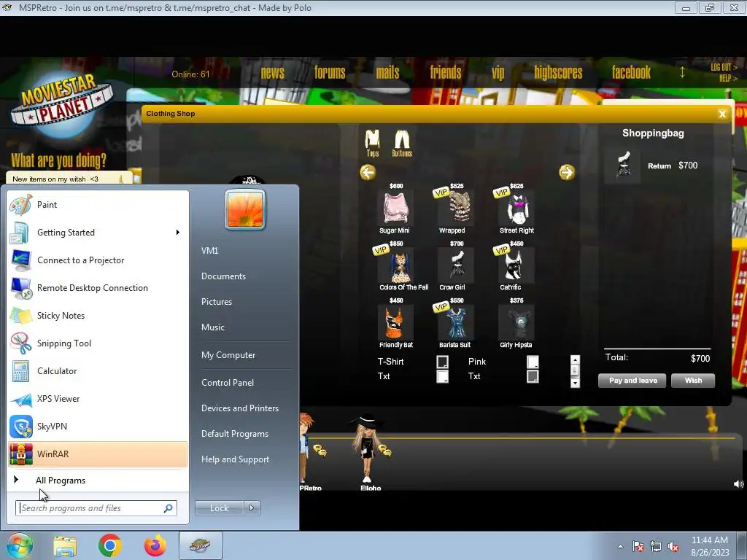Open the friends menu
The image size is (747, 560).
[446, 72]
